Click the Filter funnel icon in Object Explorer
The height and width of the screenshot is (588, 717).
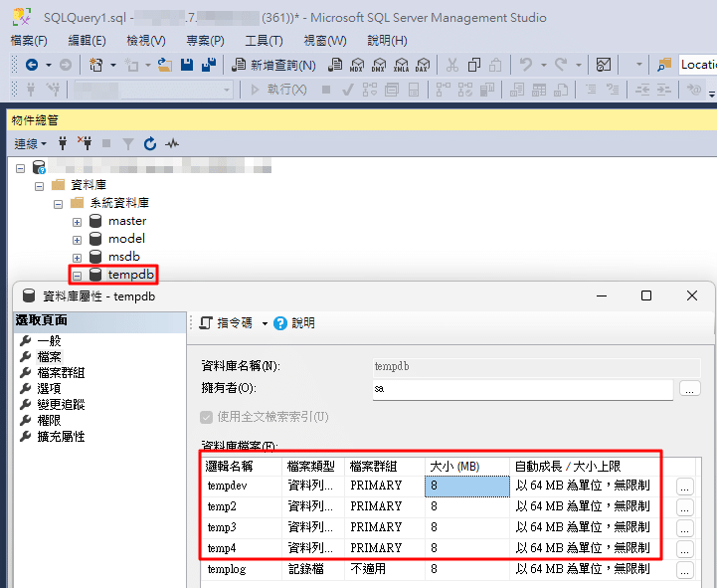(x=128, y=144)
